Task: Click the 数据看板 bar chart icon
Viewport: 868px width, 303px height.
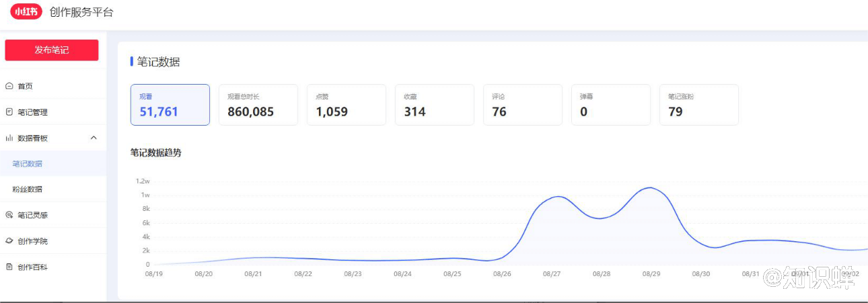Action: pyautogui.click(x=9, y=138)
